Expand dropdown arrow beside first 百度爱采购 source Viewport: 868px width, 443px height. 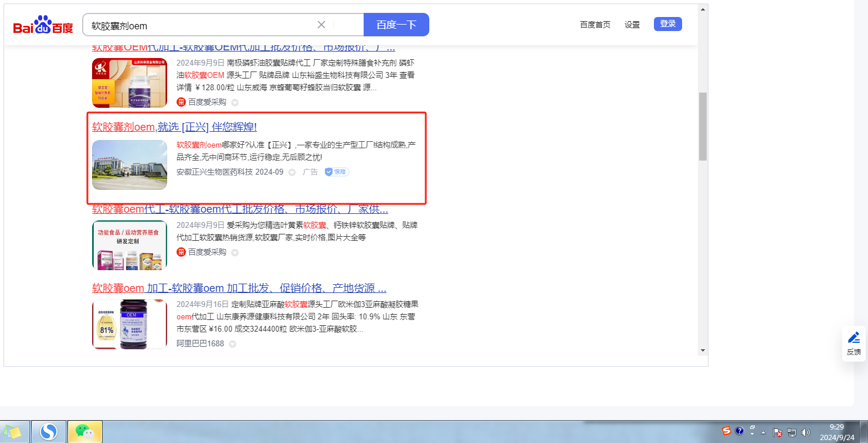tap(235, 103)
